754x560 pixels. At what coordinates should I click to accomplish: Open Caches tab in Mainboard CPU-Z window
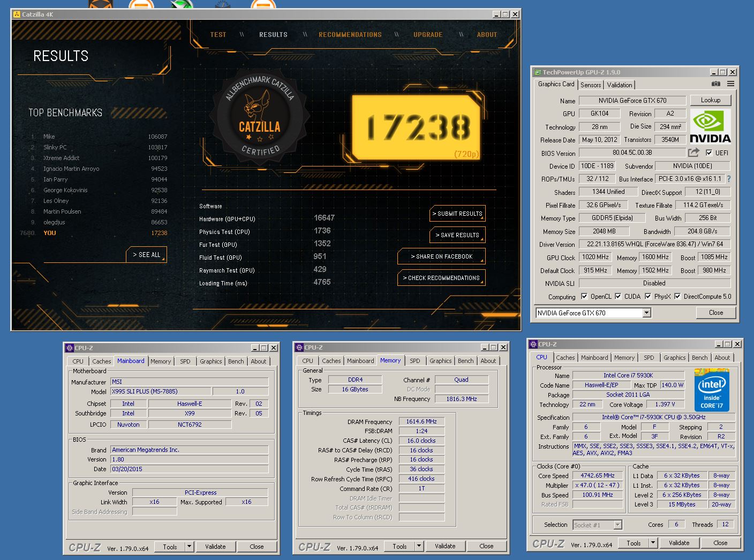point(101,361)
